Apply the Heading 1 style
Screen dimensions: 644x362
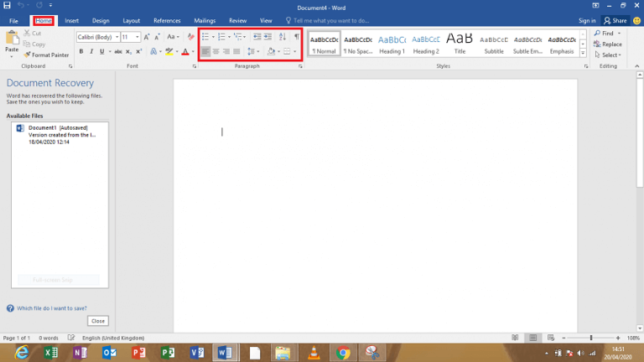392,44
